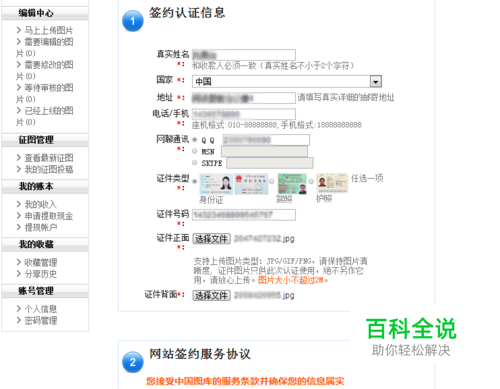Click 选择文件 button for 证件正面
The height and width of the screenshot is (389, 500).
click(211, 239)
